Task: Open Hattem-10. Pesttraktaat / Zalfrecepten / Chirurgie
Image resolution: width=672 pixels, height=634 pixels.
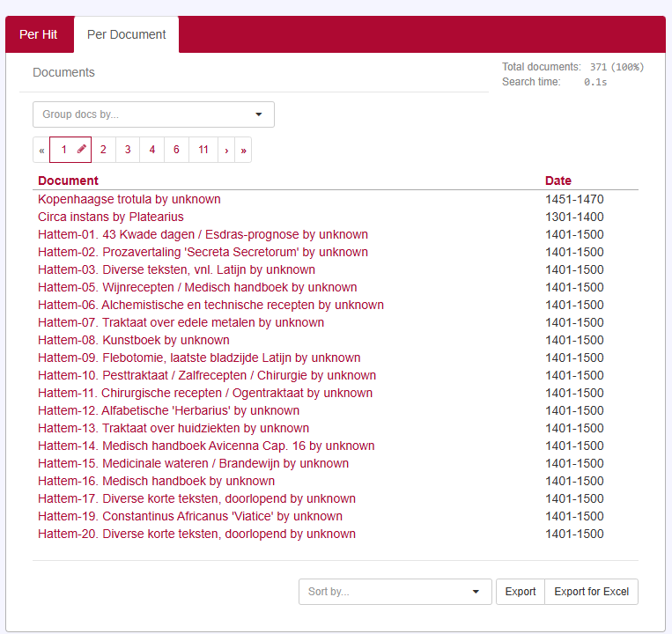Action: [207, 375]
